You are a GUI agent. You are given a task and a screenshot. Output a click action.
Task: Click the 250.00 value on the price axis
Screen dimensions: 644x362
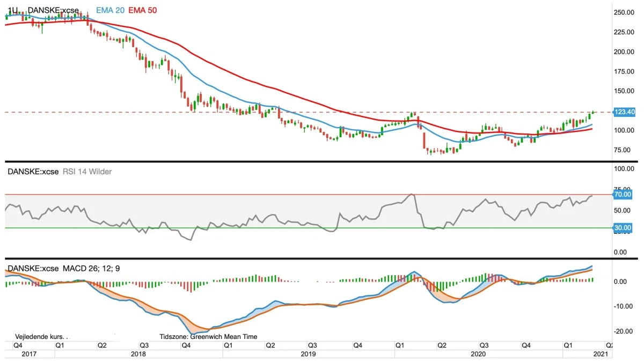coord(626,12)
